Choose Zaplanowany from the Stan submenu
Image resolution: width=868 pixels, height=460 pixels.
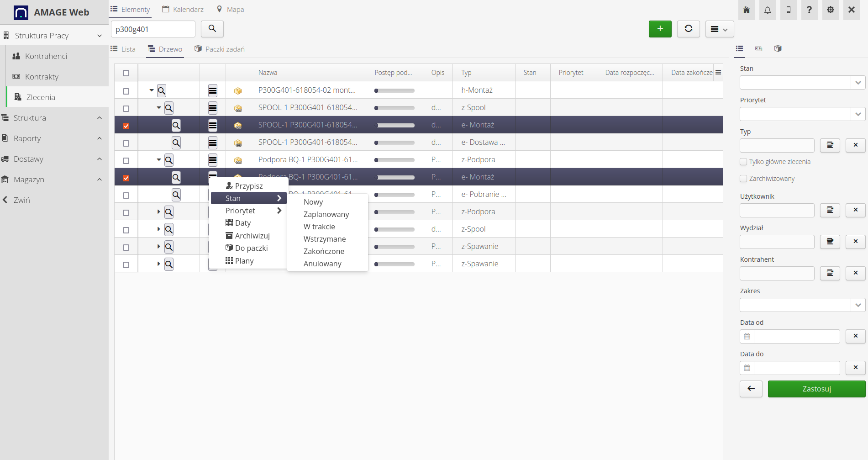[326, 214]
